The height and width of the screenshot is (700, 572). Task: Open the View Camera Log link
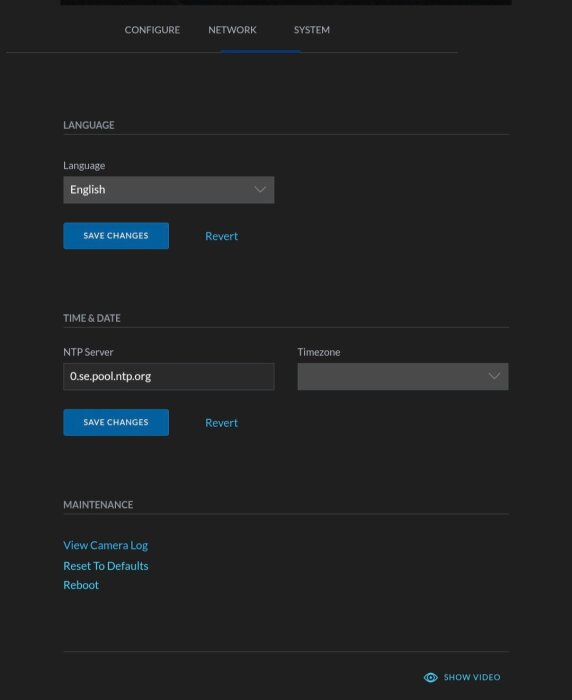(105, 545)
